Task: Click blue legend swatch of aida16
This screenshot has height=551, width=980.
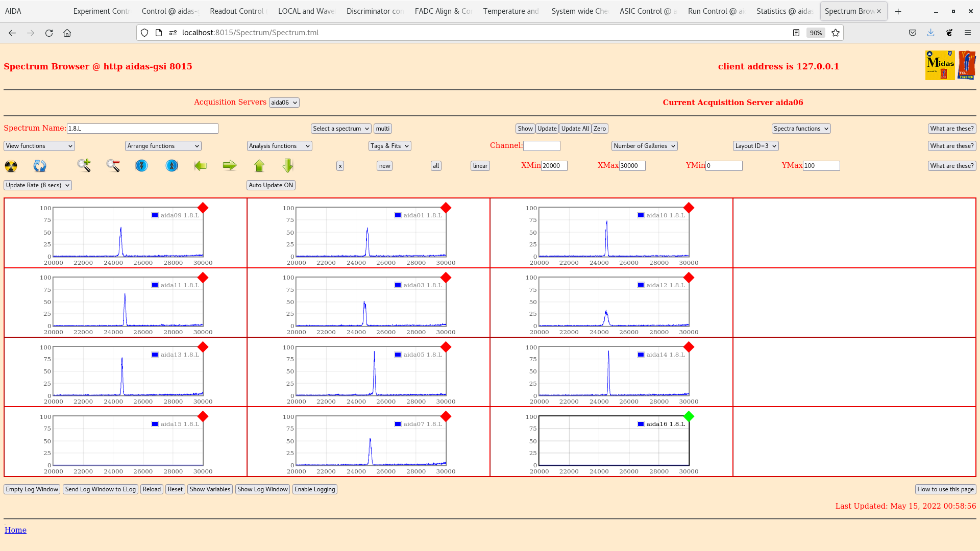Action: click(641, 424)
